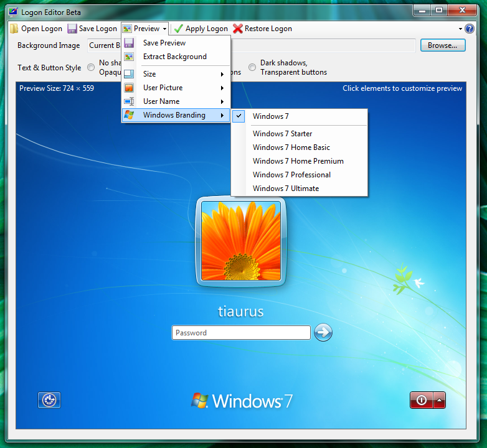Minimize the Logon Editor window
487x448 pixels.
pos(422,11)
